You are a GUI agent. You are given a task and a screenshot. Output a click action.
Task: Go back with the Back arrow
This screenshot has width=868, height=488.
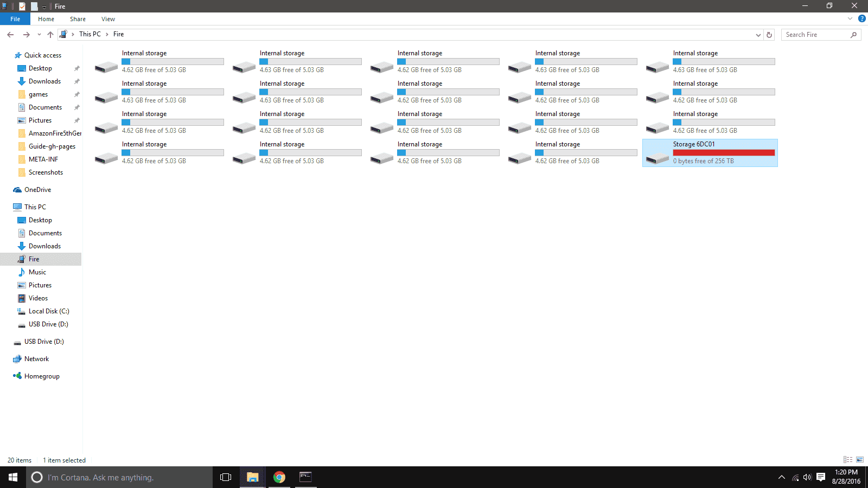tap(10, 35)
